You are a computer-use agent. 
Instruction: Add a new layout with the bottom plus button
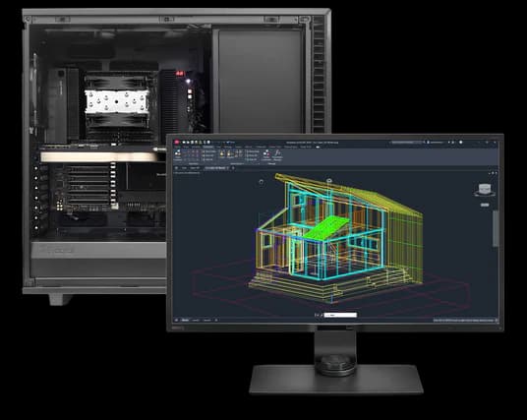click(215, 320)
